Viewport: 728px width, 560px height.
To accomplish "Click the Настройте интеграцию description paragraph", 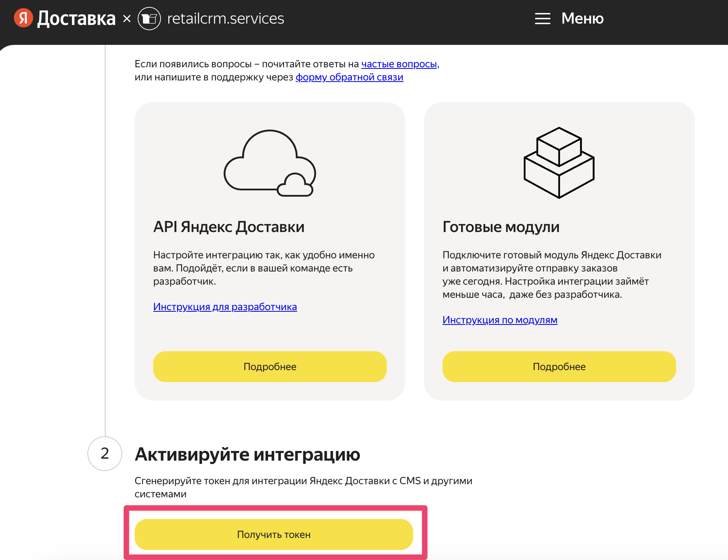I will point(264,268).
